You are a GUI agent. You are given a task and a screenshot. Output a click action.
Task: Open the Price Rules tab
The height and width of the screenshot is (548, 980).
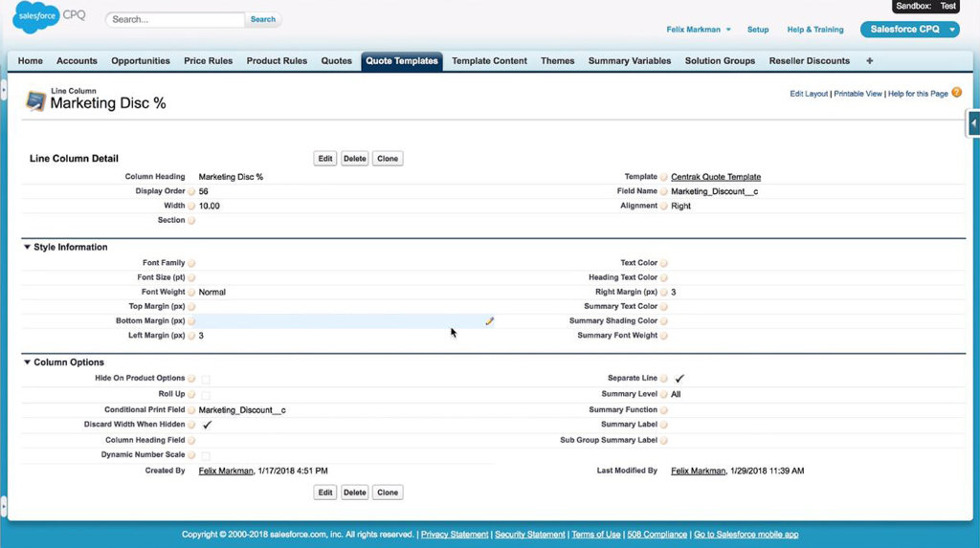[x=208, y=61]
